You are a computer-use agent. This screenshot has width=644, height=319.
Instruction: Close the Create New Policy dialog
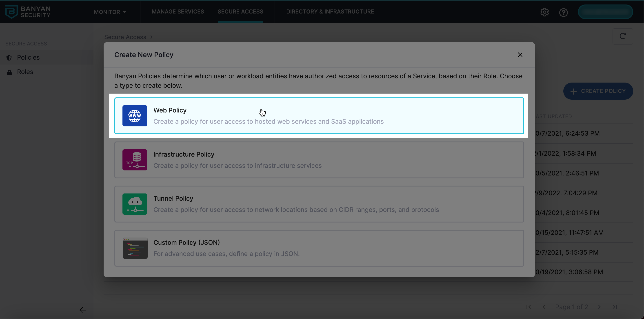(x=520, y=54)
